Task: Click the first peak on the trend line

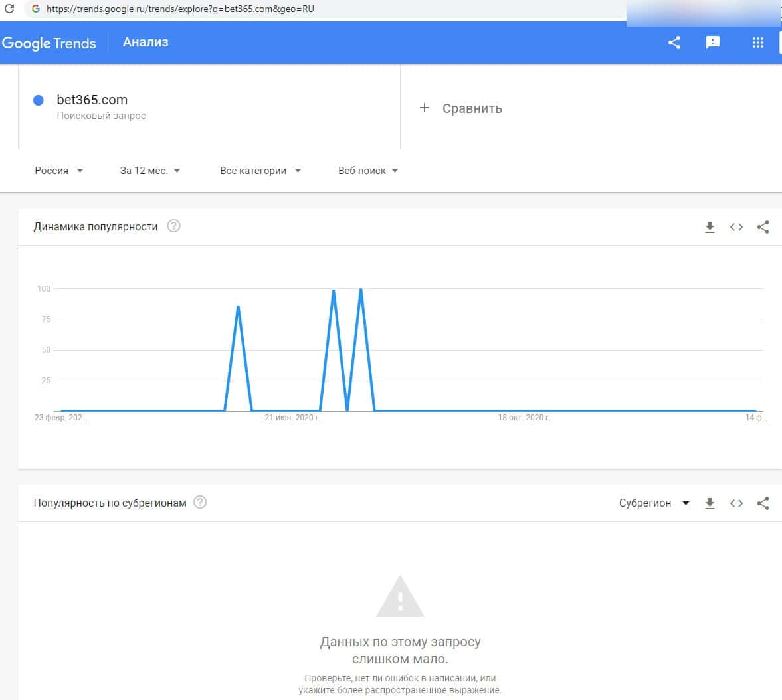Action: (238, 307)
